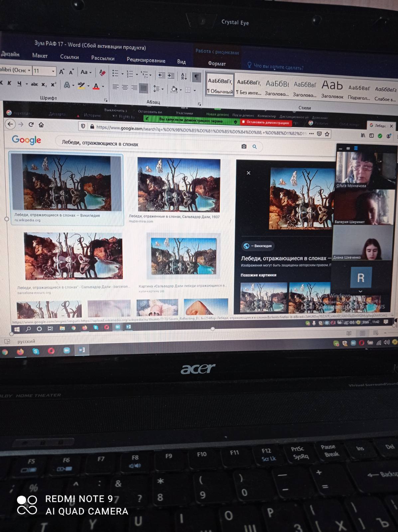
Task: Open the font size dropdown
Action: pyautogui.click(x=53, y=71)
